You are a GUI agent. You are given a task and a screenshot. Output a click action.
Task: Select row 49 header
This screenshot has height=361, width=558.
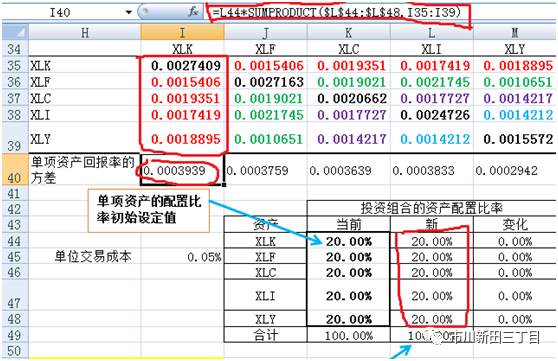tap(15, 335)
